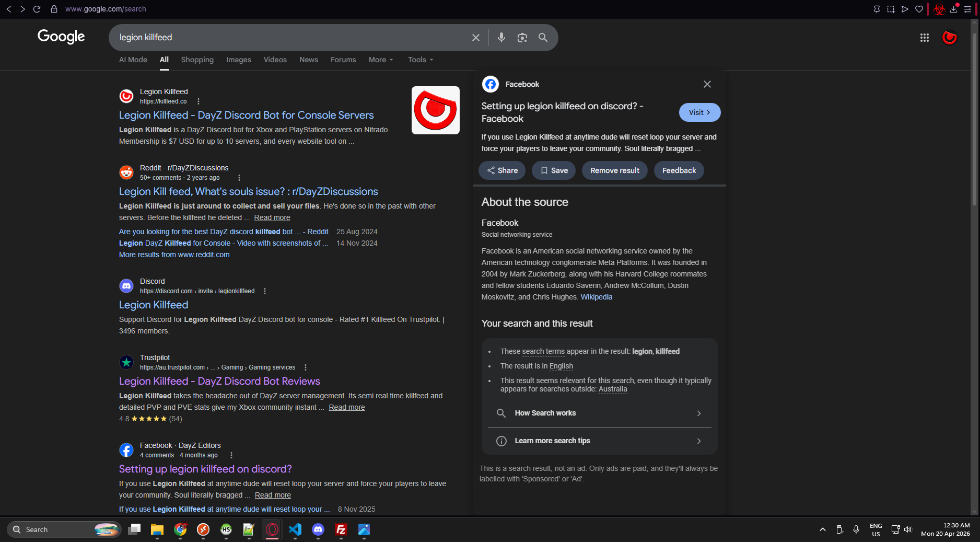This screenshot has width=980, height=542.
Task: Open options dots for the Facebook result
Action: 231,455
